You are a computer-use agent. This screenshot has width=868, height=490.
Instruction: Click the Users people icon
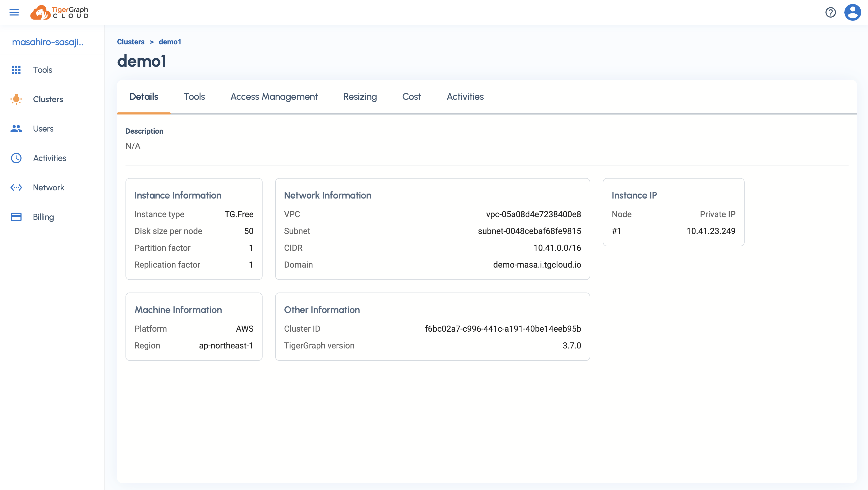tap(16, 129)
